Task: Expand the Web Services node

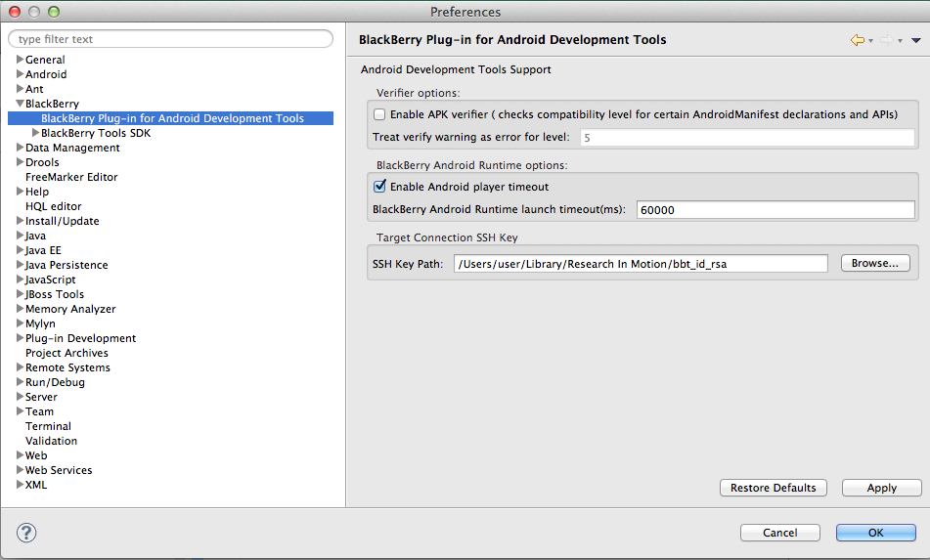Action: (21, 470)
